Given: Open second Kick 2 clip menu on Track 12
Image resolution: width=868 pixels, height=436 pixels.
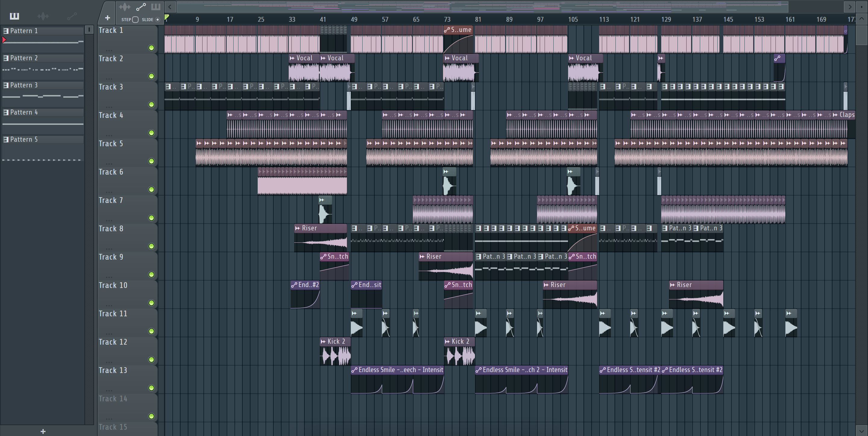Looking at the screenshot, I should 448,342.
